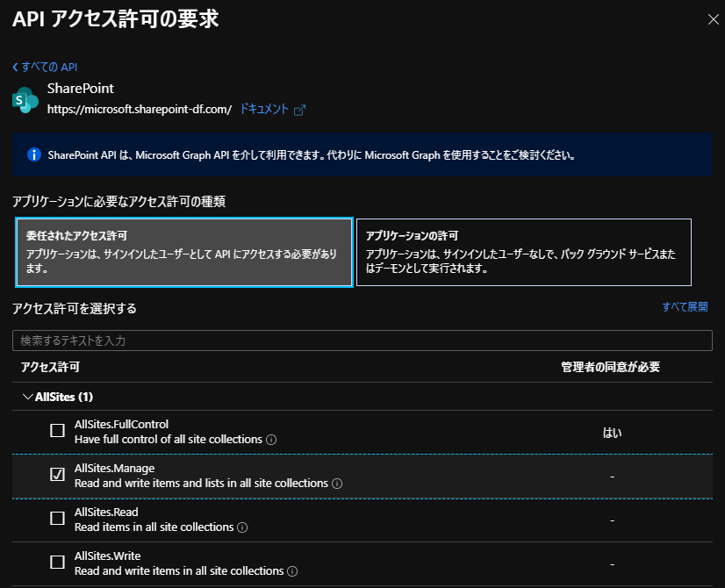725x588 pixels.
Task: Show info for AllSites.Read description
Action: (242, 527)
